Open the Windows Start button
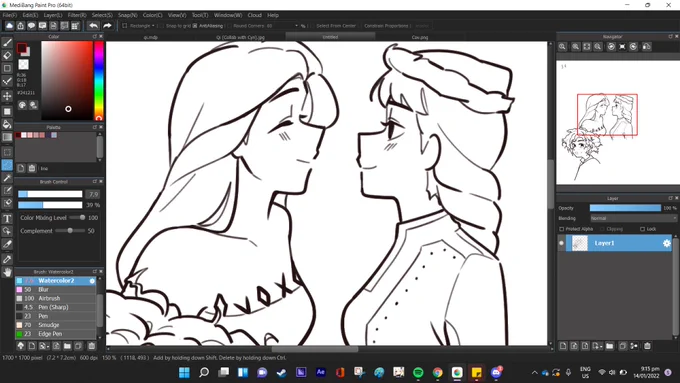This screenshot has height=383, width=680. tap(184, 372)
